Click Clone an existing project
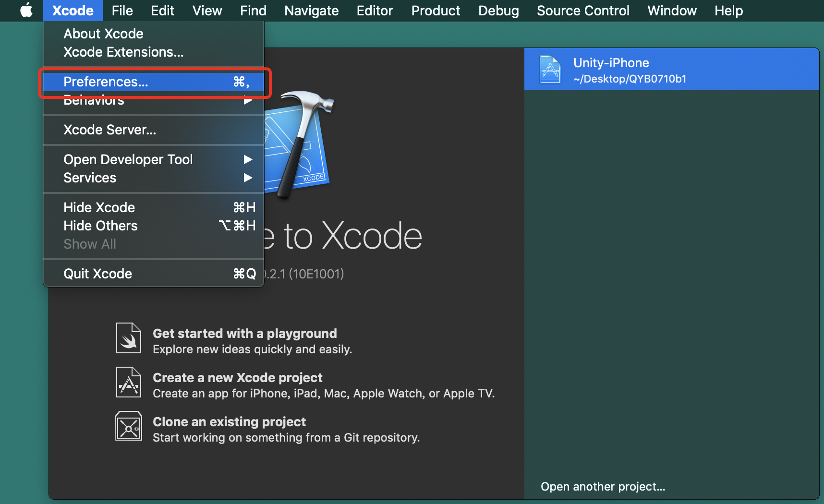 coord(229,422)
